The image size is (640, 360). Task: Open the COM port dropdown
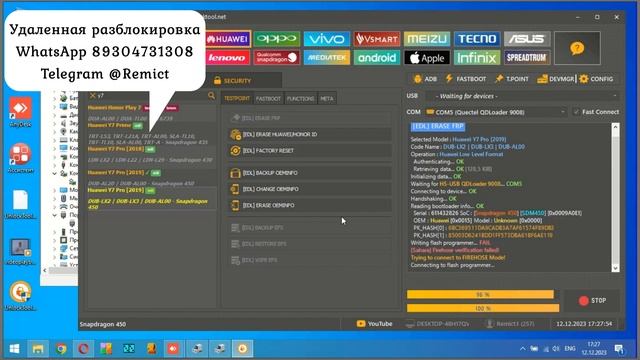pyautogui.click(x=496, y=112)
